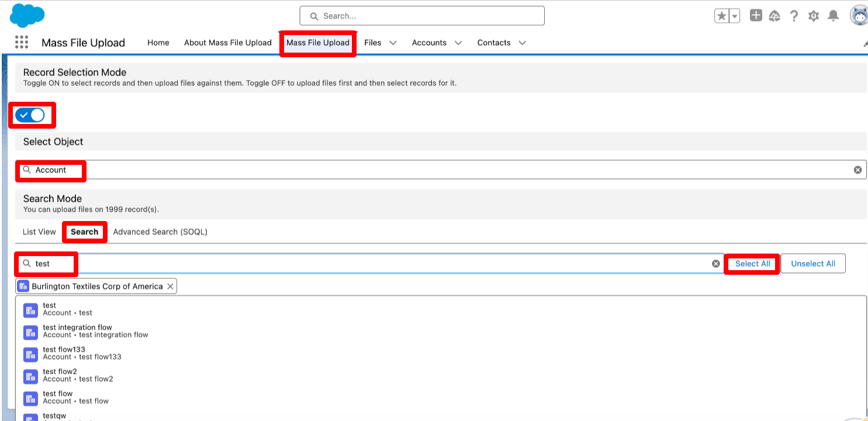The height and width of the screenshot is (421, 868).
Task: Select the 'test flow' account result
Action: tap(441, 398)
